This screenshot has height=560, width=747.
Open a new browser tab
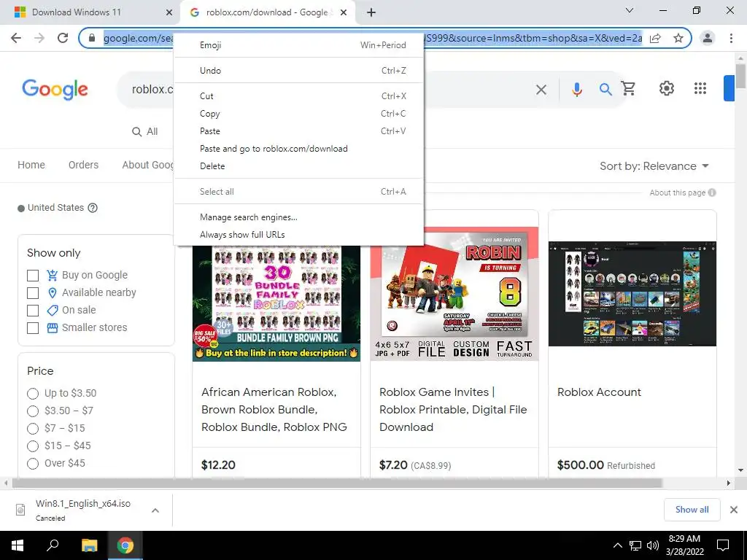pyautogui.click(x=371, y=13)
